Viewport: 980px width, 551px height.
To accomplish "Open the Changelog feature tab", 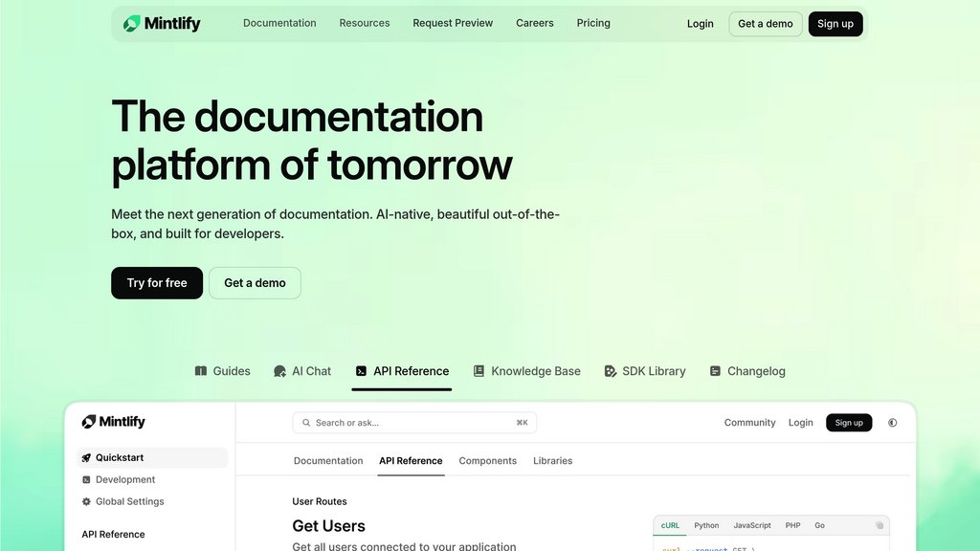I will tap(746, 371).
